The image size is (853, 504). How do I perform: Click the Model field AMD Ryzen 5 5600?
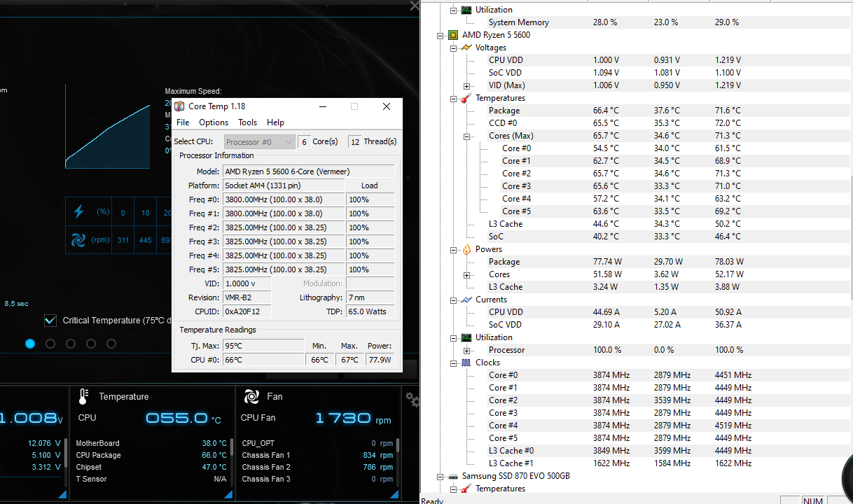tap(308, 171)
